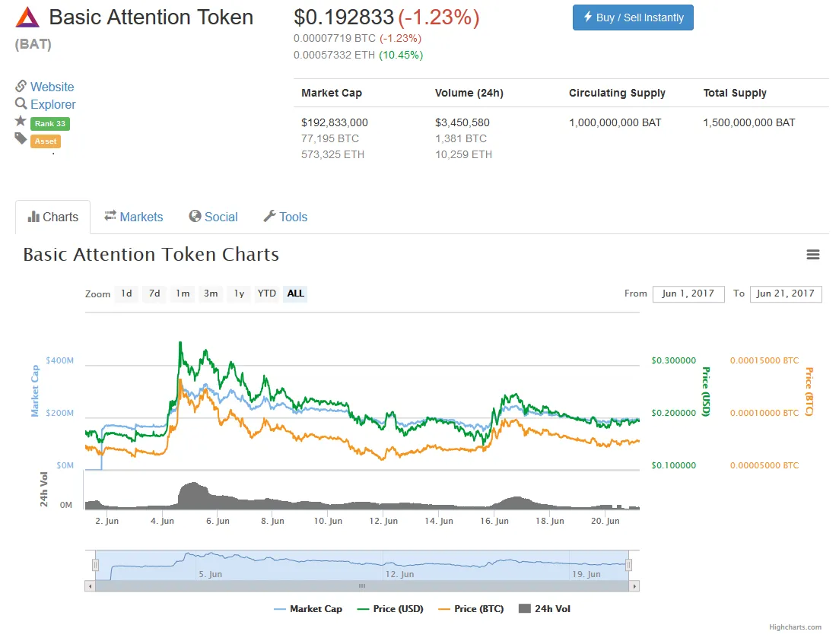Click the Buy / Sell Instantly button
Image resolution: width=839 pixels, height=644 pixels.
click(x=633, y=17)
